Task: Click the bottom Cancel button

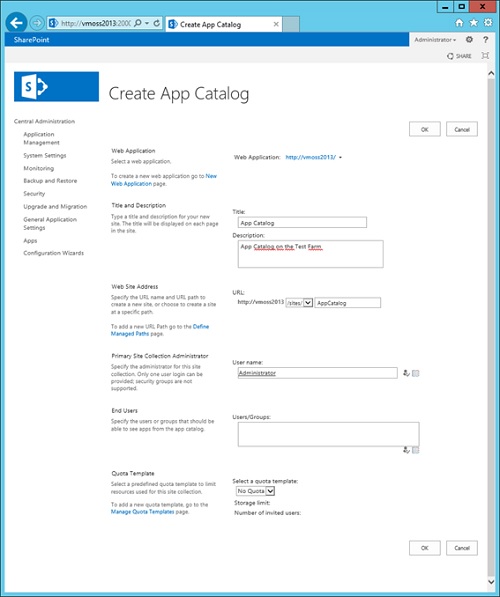Action: (462, 548)
